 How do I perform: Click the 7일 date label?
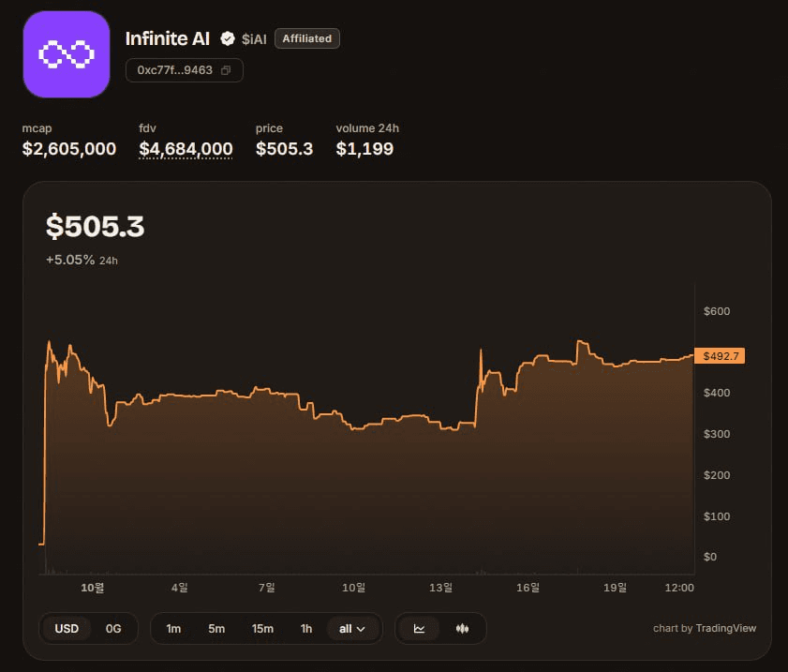pyautogui.click(x=266, y=588)
